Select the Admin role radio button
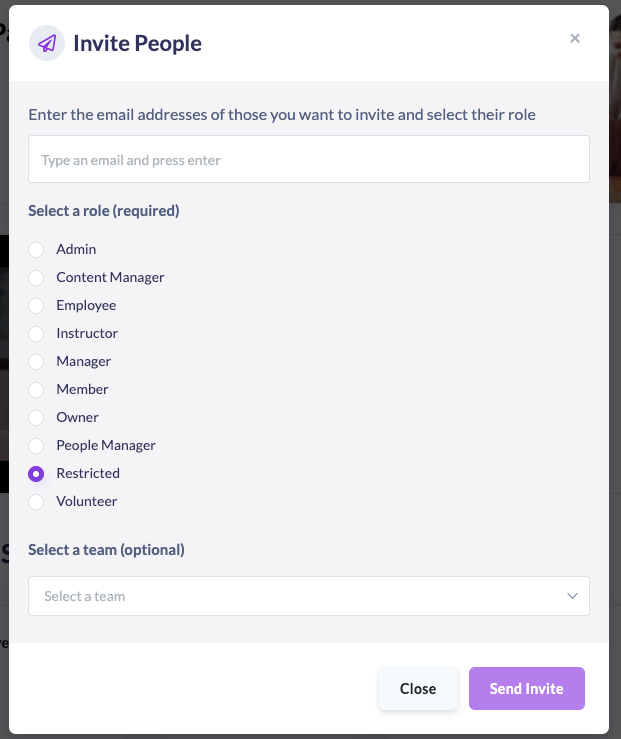621x739 pixels. (x=36, y=249)
